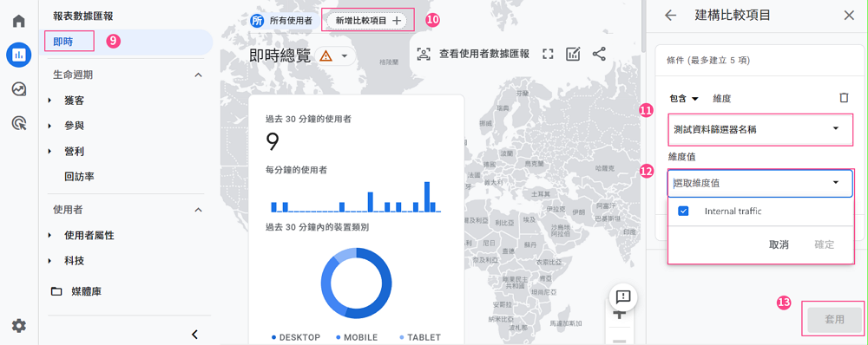868x345 pixels.
Task: Click 取消 in dimension value popup
Action: [x=779, y=245]
